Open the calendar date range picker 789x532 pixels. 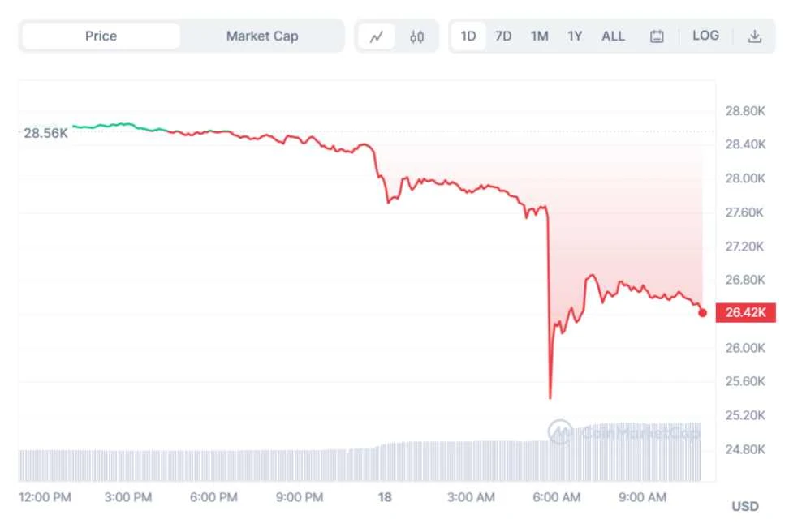(x=657, y=36)
